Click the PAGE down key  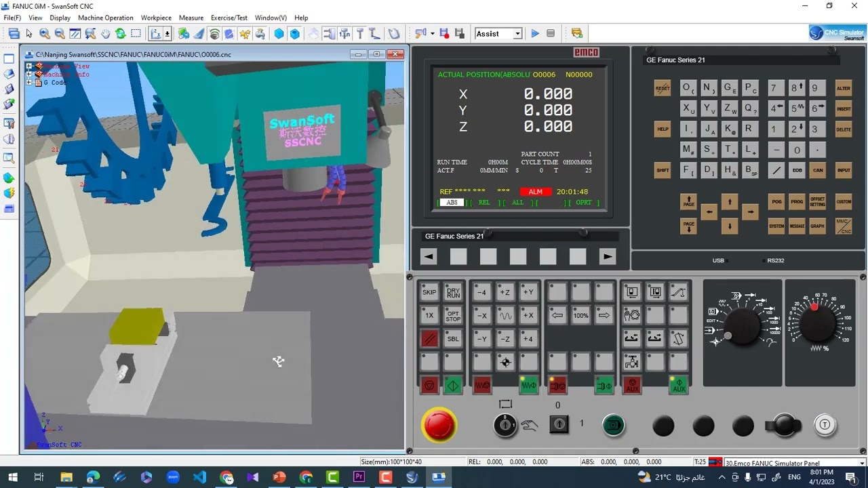[x=689, y=226]
